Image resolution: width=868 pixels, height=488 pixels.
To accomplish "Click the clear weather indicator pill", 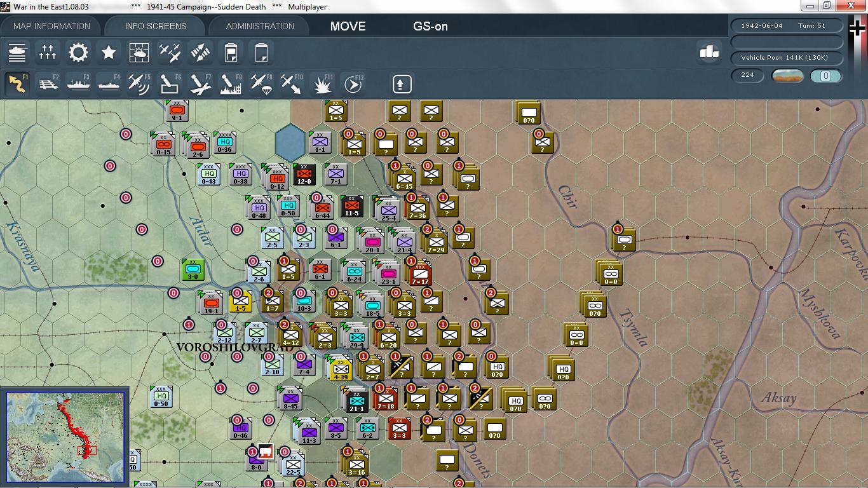I will (x=787, y=76).
